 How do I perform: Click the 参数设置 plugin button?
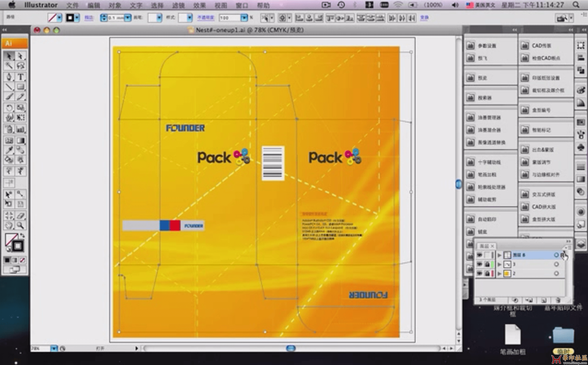tap(481, 46)
